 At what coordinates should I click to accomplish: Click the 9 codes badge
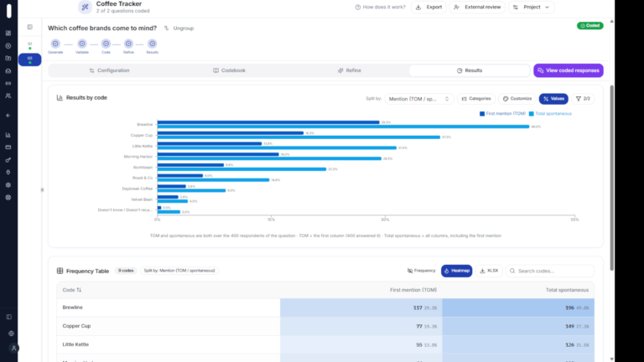coord(126,271)
